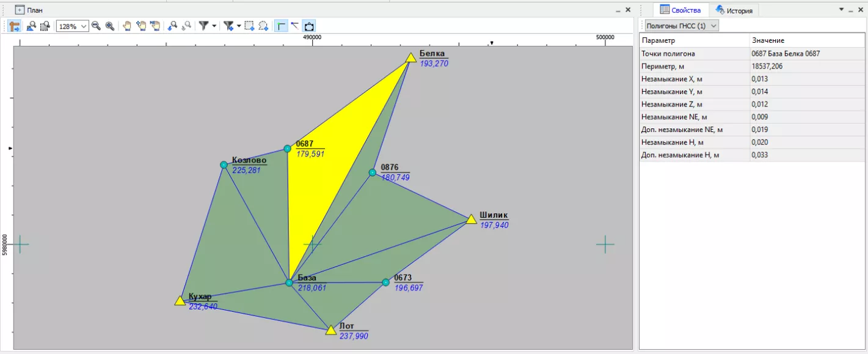Expand the filter funnel dropdown arrow

214,26
